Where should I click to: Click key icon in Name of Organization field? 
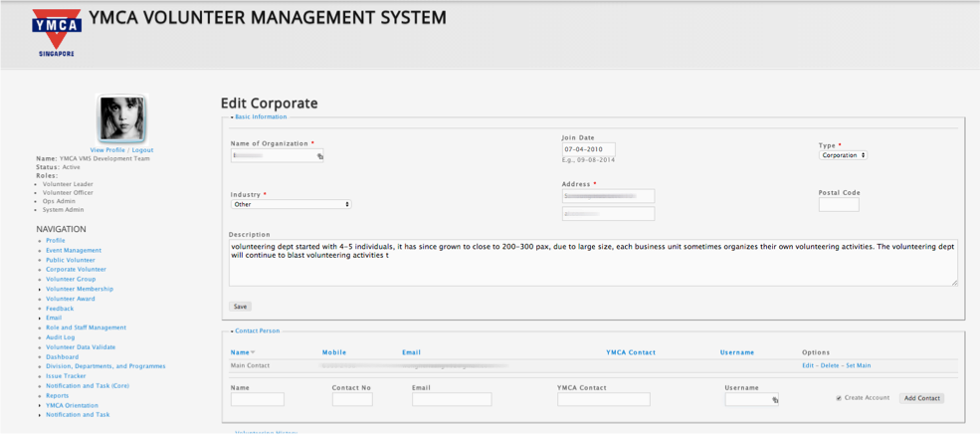(x=320, y=157)
